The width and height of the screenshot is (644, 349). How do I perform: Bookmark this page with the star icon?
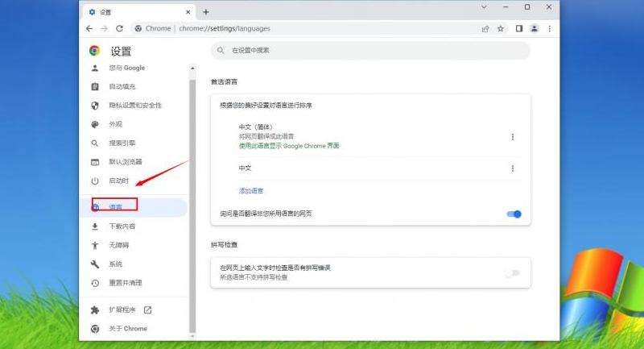coord(500,28)
